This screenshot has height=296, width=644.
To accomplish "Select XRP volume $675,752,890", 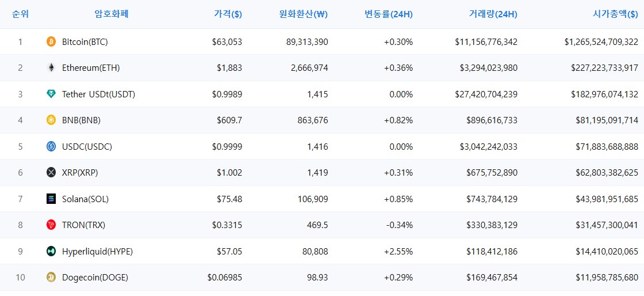I will click(492, 173).
